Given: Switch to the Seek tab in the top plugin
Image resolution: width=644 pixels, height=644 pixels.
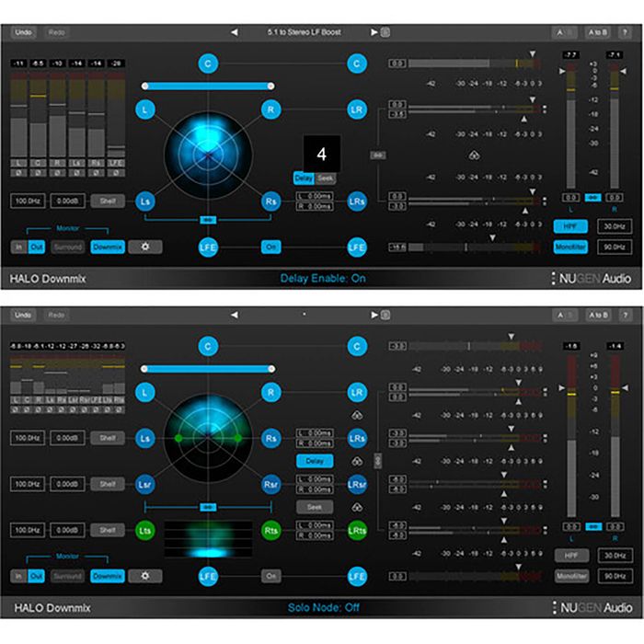Looking at the screenshot, I should (x=324, y=178).
